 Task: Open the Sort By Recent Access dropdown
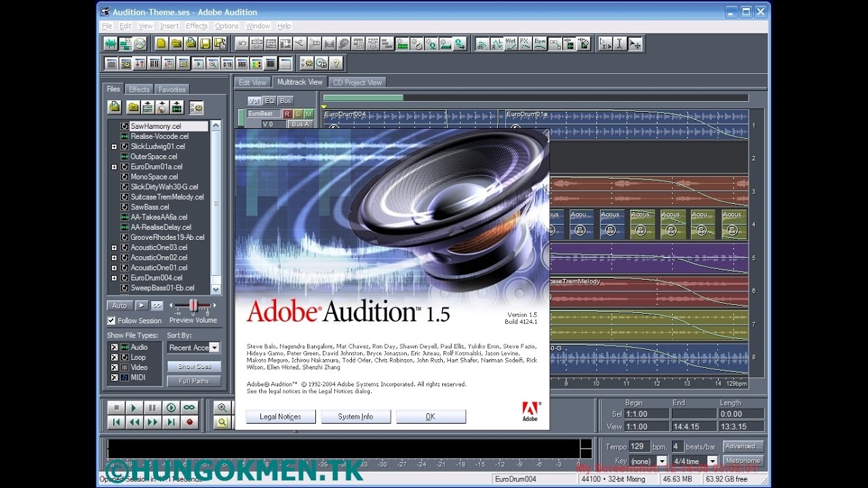pos(214,348)
